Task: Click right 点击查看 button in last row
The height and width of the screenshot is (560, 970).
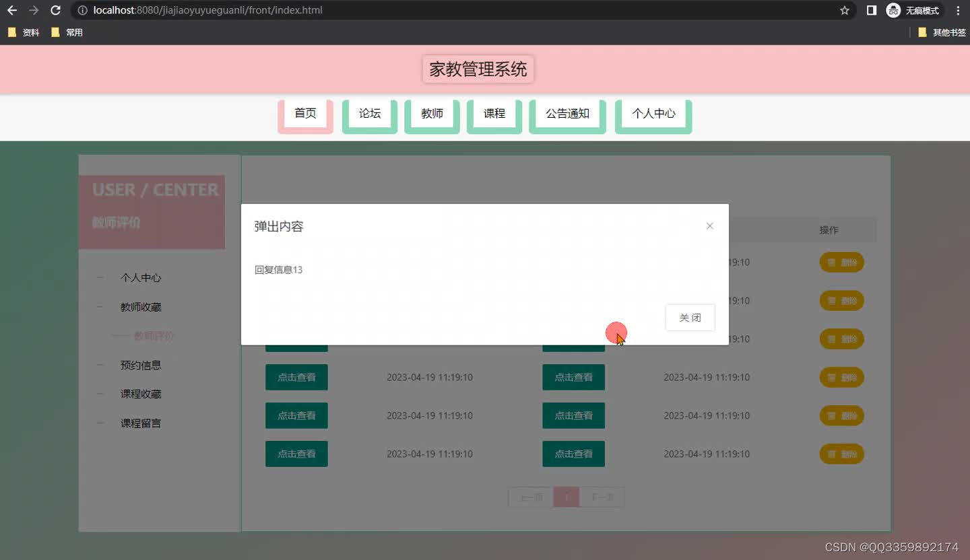Action: pyautogui.click(x=573, y=454)
